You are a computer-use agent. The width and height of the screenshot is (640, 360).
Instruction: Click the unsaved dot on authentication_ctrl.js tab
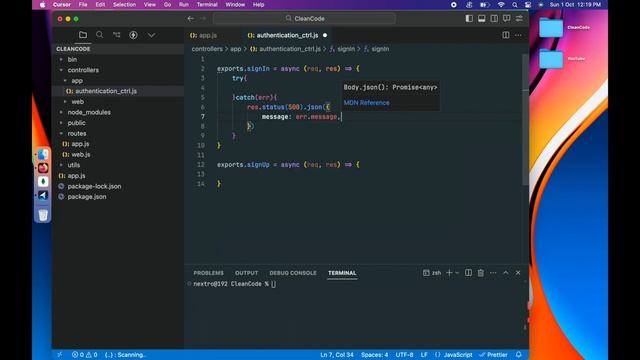click(325, 36)
